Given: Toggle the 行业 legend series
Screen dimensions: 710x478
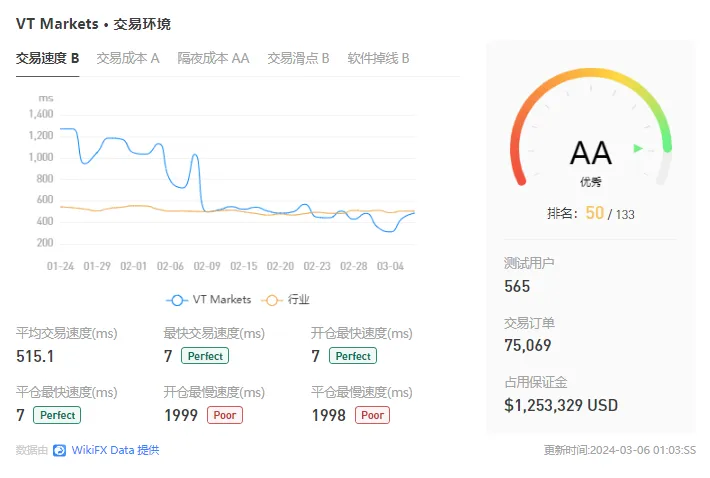Looking at the screenshot, I should pos(286,300).
